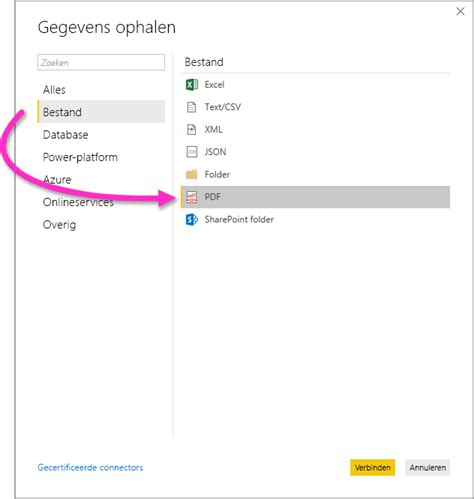
Task: Switch to the Onlineservices category
Action: pyautogui.click(x=101, y=202)
